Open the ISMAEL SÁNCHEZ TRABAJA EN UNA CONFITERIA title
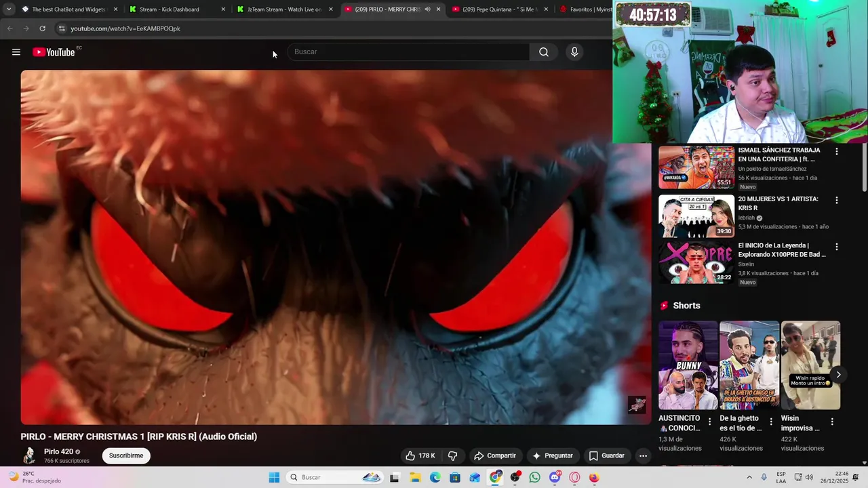This screenshot has width=868, height=488. point(779,155)
